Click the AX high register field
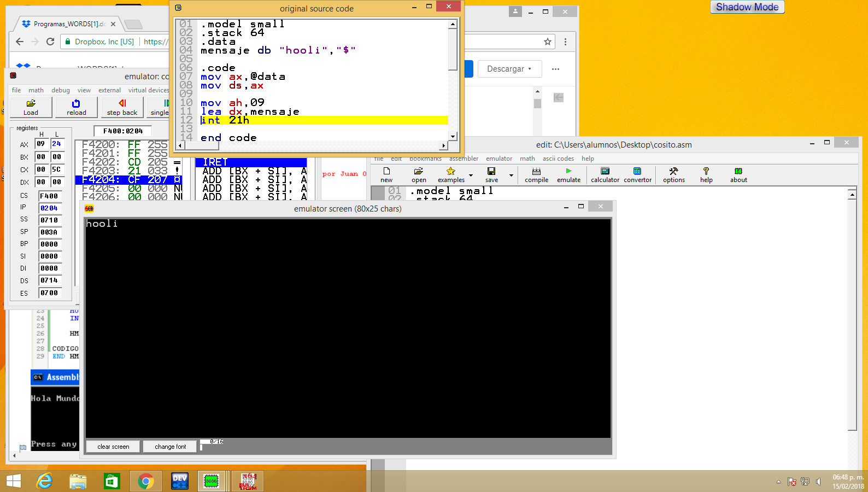Viewport: 868px width, 492px height. pos(41,144)
